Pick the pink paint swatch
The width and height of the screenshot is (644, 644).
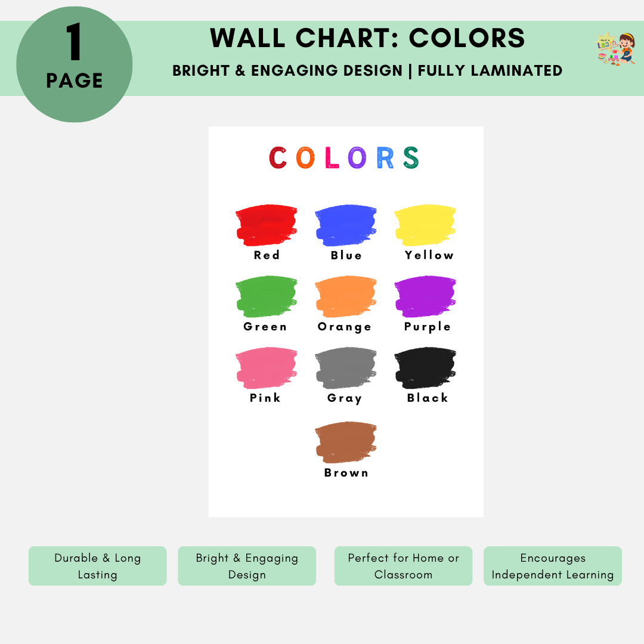point(266,367)
